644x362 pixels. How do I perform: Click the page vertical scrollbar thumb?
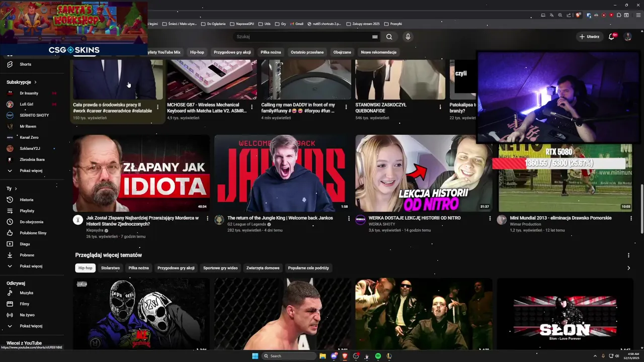coord(641,209)
